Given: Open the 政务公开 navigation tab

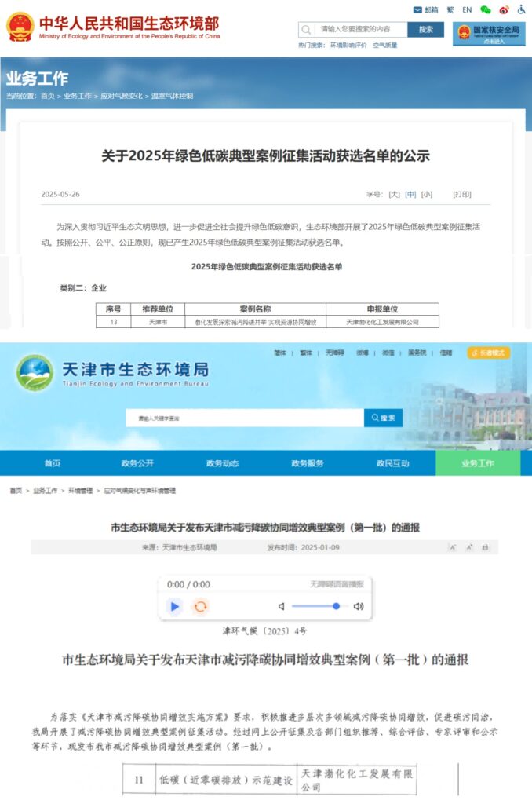Looking at the screenshot, I should coord(137,463).
